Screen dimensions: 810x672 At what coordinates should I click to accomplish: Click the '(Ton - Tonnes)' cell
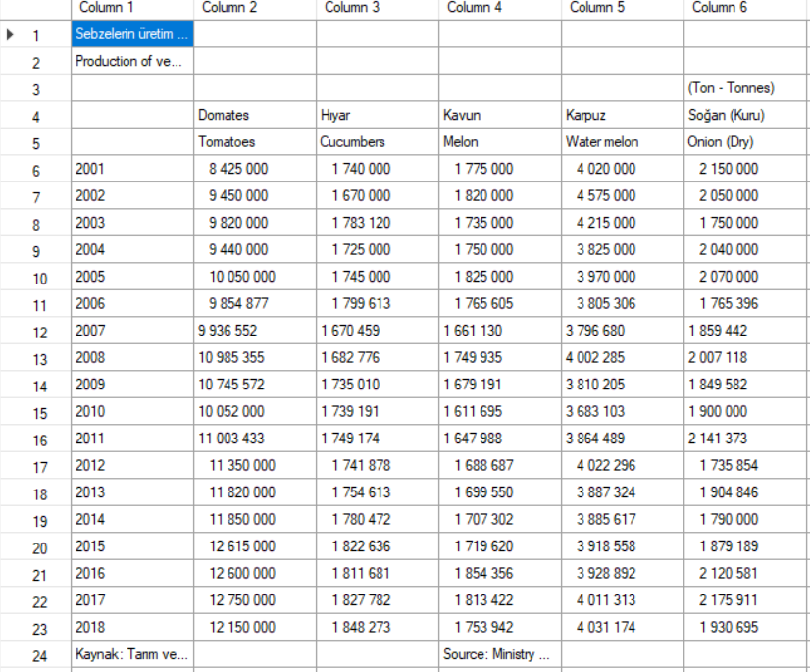(747, 88)
